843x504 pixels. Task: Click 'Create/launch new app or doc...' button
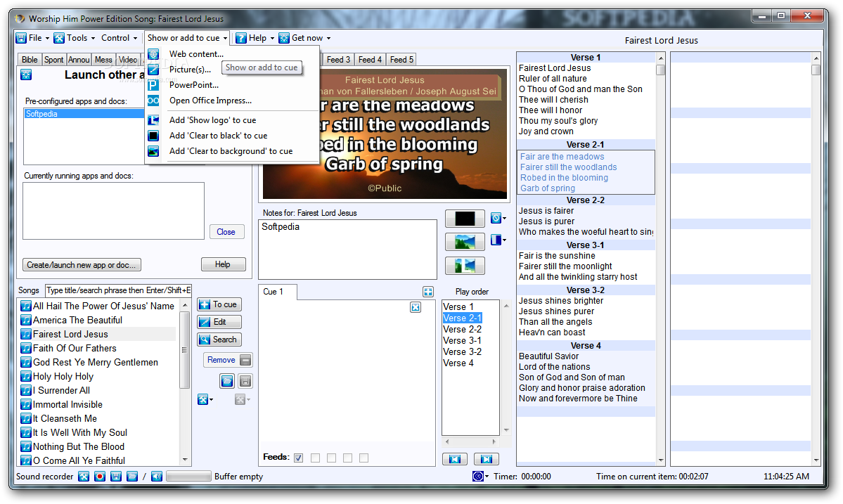pyautogui.click(x=82, y=265)
